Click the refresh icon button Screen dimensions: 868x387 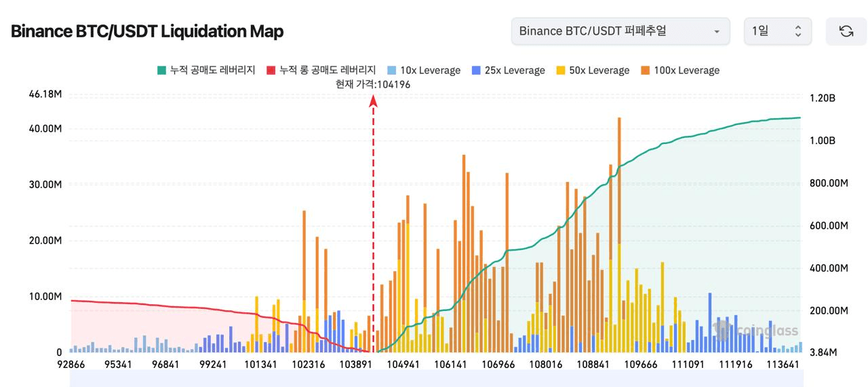point(846,31)
